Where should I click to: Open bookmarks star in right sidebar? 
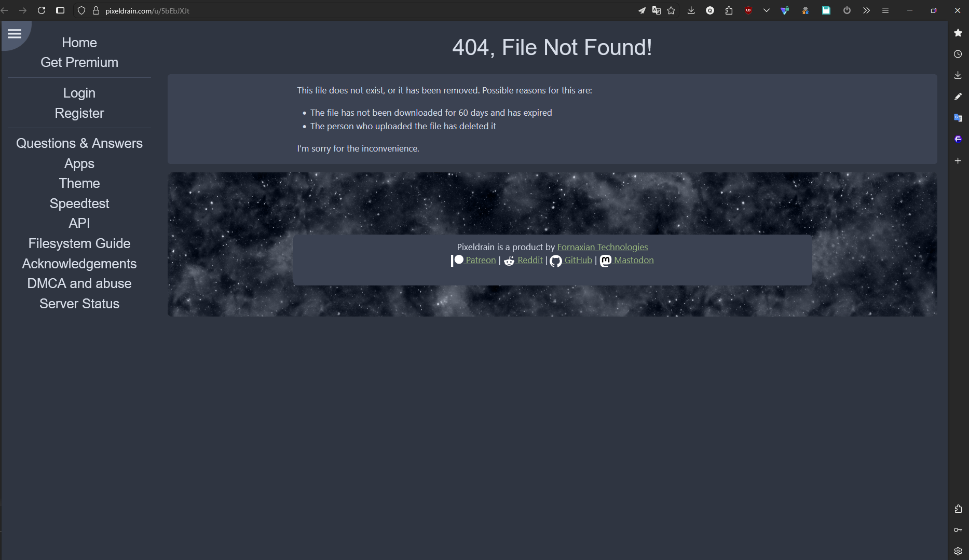pos(958,33)
